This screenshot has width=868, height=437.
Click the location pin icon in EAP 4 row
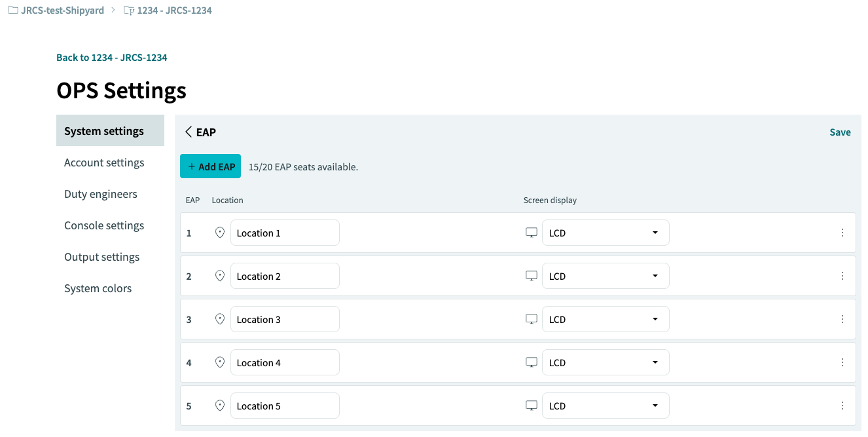click(x=220, y=362)
